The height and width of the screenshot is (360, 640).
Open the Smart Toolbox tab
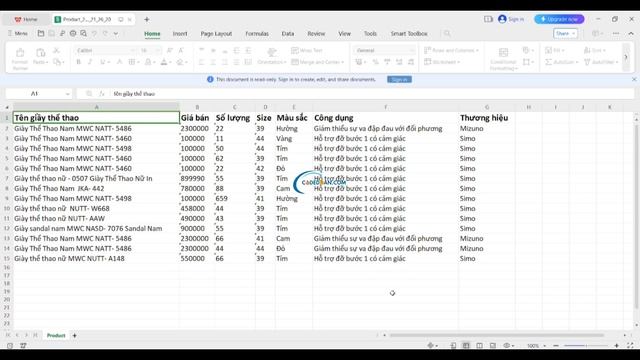click(x=409, y=33)
